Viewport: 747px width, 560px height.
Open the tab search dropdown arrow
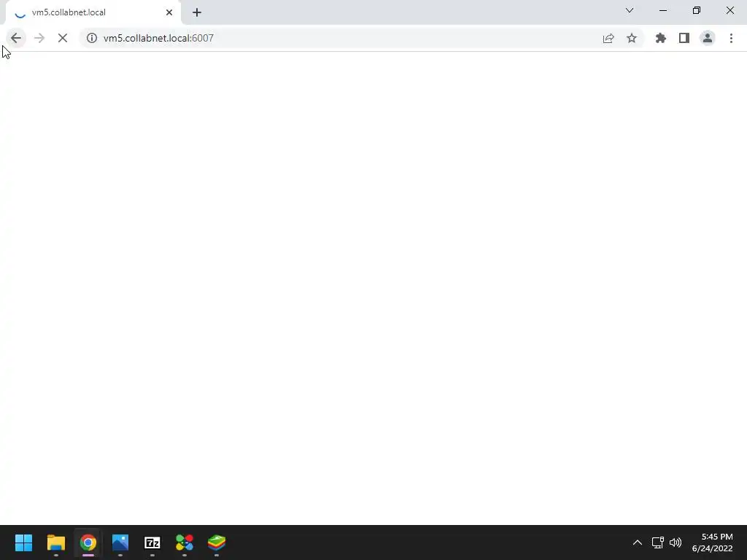pyautogui.click(x=630, y=10)
